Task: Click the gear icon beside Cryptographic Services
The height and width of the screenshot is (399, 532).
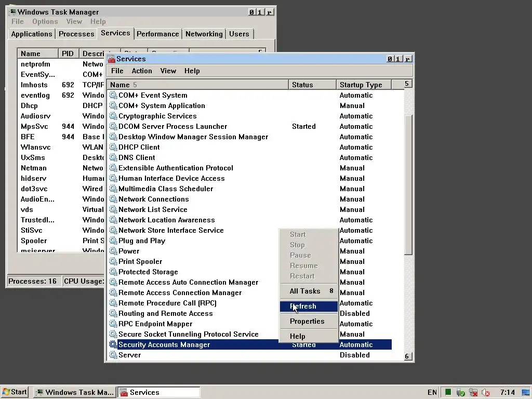Action: coord(113,116)
